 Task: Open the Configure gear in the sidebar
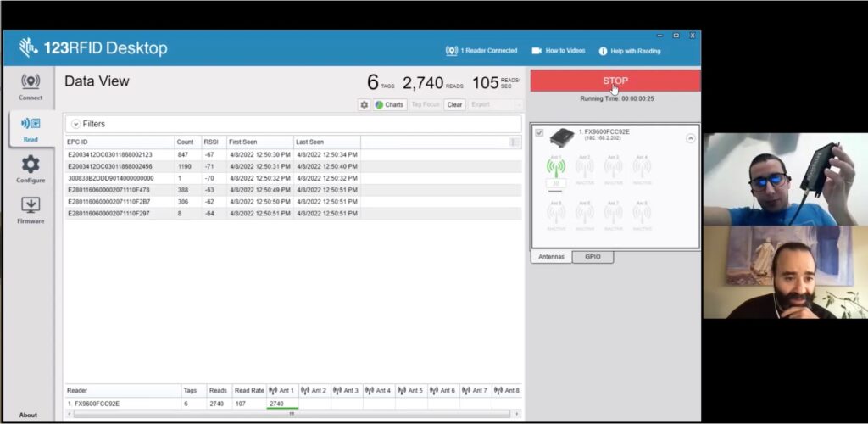[x=31, y=168]
